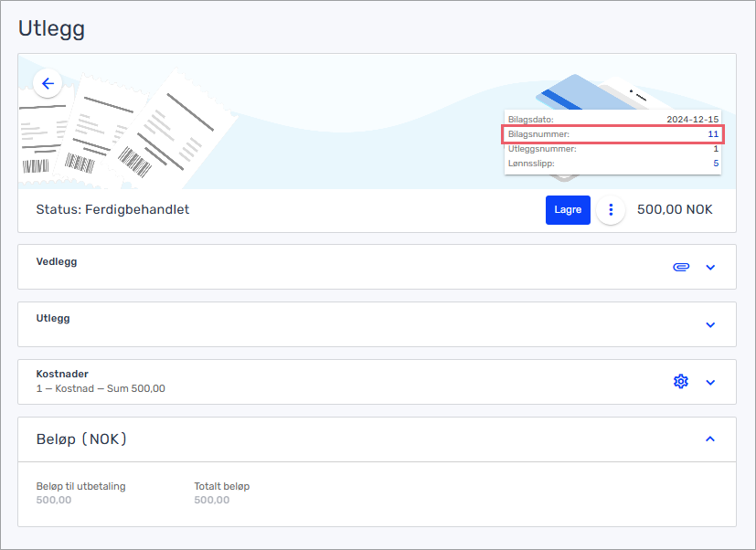
Task: Click the Beløp til utbetaling label
Action: [81, 486]
